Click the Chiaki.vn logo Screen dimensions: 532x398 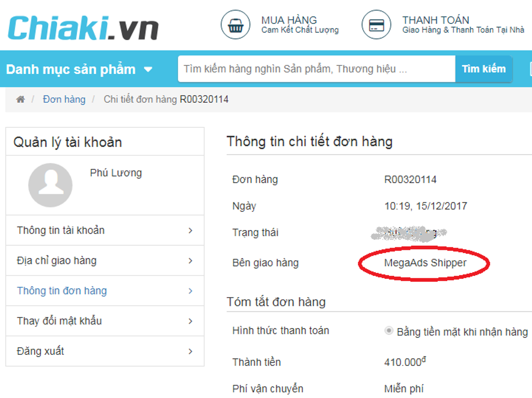83,28
